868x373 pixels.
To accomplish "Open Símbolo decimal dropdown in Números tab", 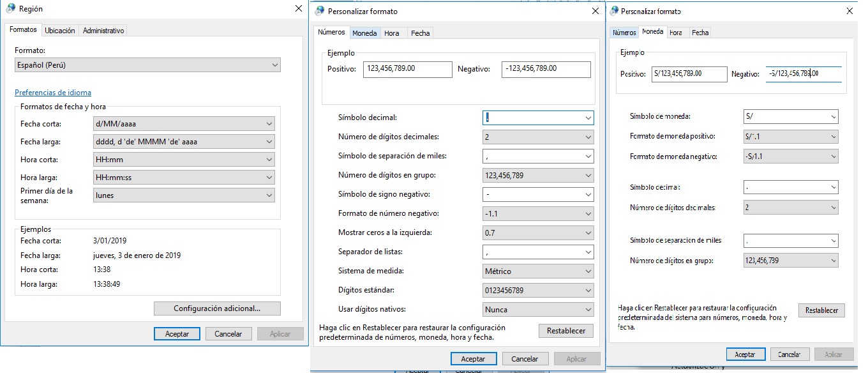I will [x=538, y=118].
